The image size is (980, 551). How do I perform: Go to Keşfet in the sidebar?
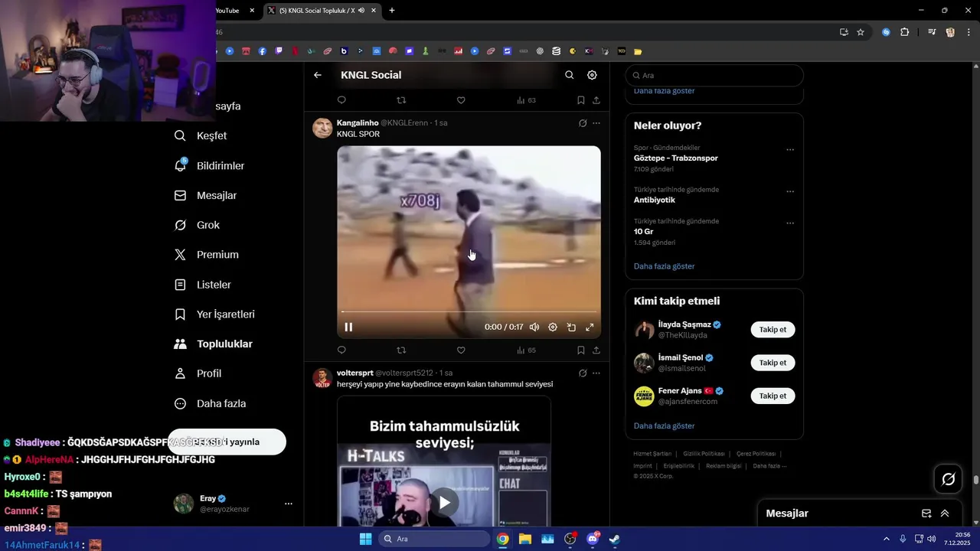pyautogui.click(x=201, y=135)
